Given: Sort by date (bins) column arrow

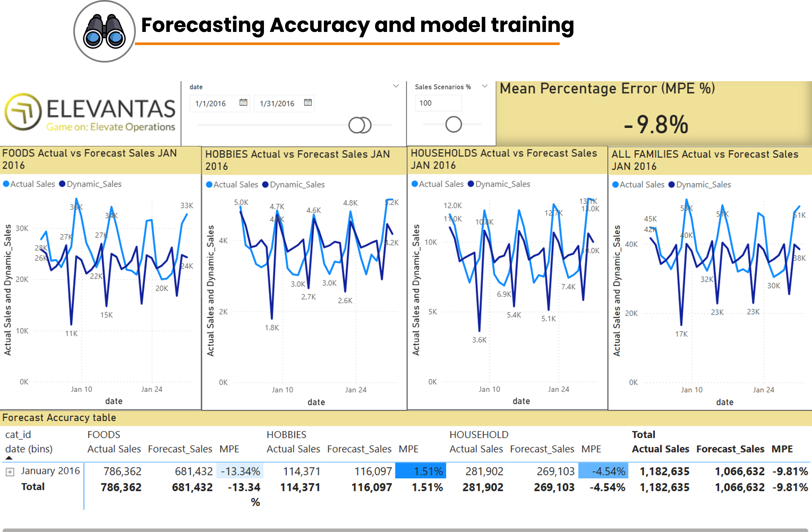Looking at the screenshot, I should pyautogui.click(x=9, y=458).
